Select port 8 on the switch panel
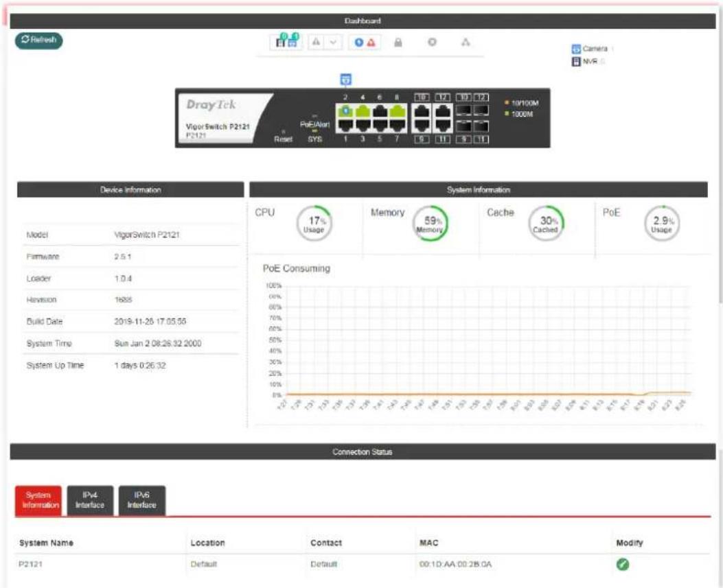723x588 pixels. (397, 110)
